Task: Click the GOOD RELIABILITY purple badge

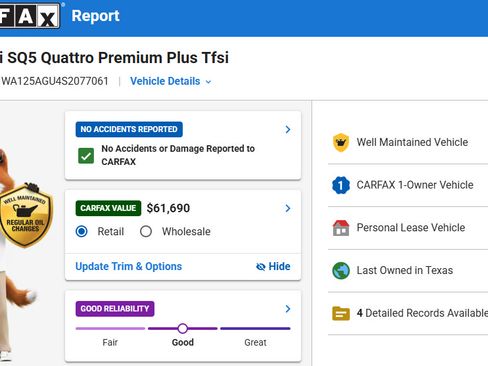Action: 115,309
